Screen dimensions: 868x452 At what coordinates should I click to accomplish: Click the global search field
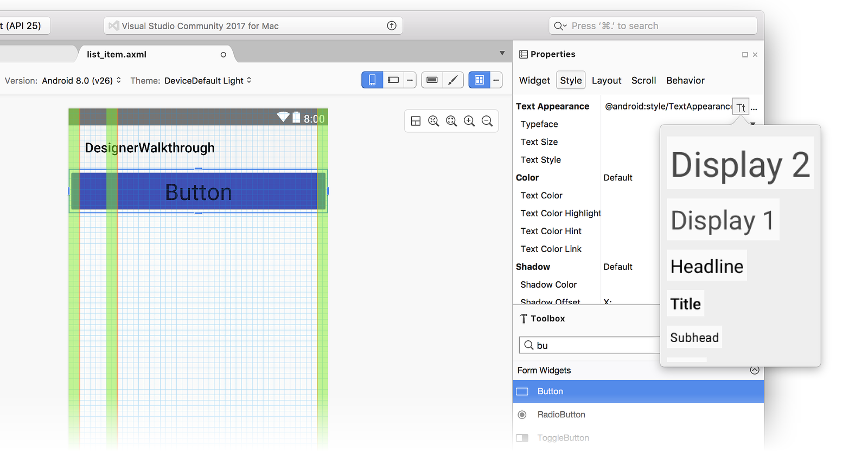653,25
